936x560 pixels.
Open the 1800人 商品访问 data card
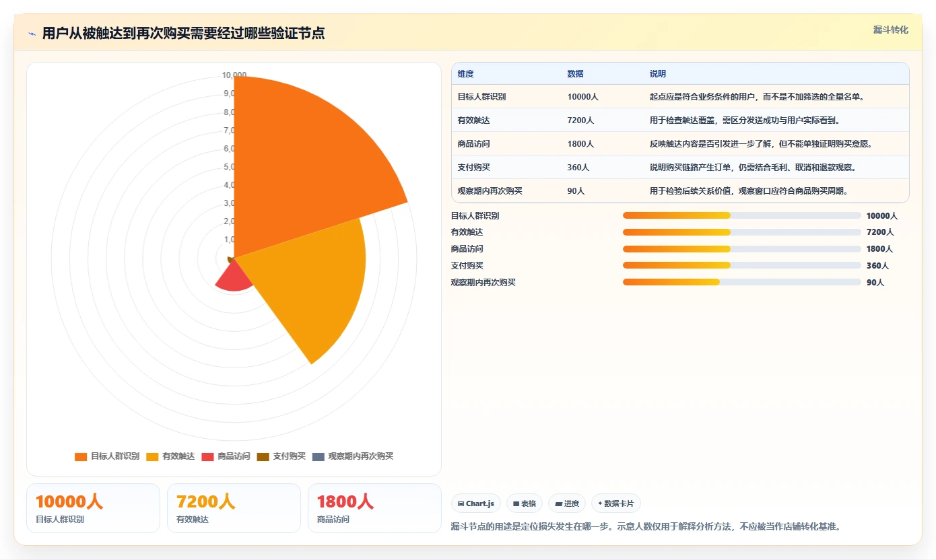click(x=374, y=508)
